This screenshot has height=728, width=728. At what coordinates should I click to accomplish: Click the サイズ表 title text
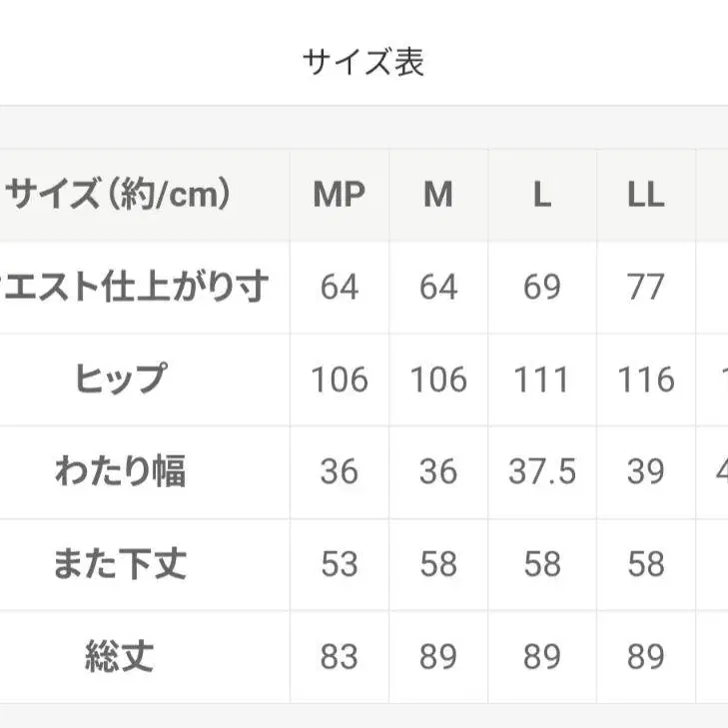point(364,62)
